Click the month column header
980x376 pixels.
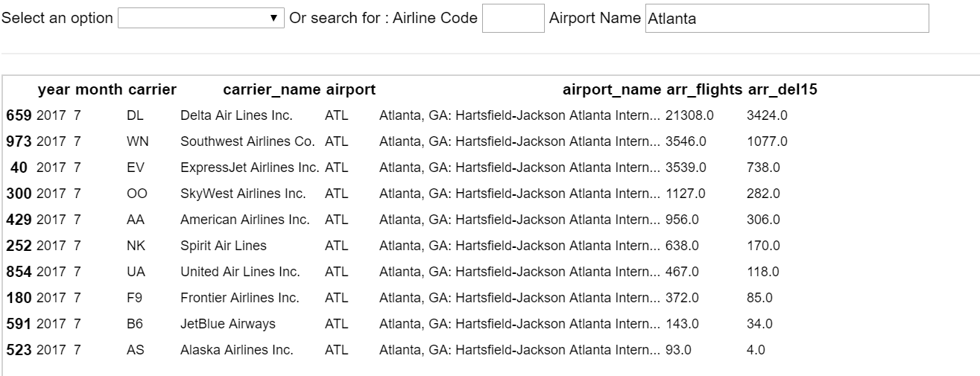(x=98, y=90)
